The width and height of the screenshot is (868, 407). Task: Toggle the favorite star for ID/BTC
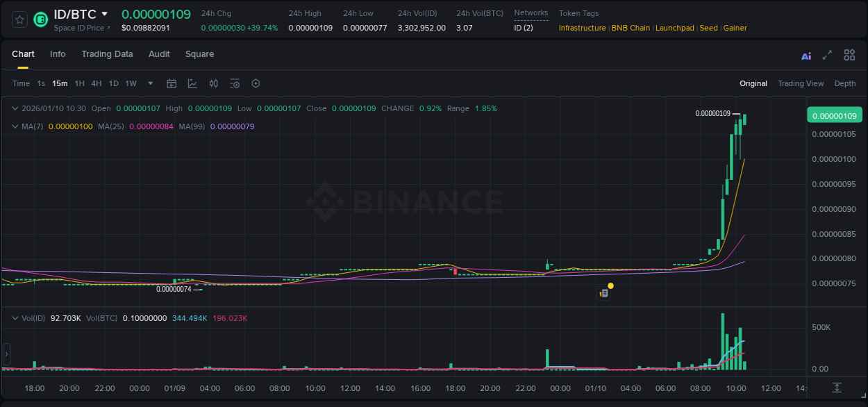(19, 19)
